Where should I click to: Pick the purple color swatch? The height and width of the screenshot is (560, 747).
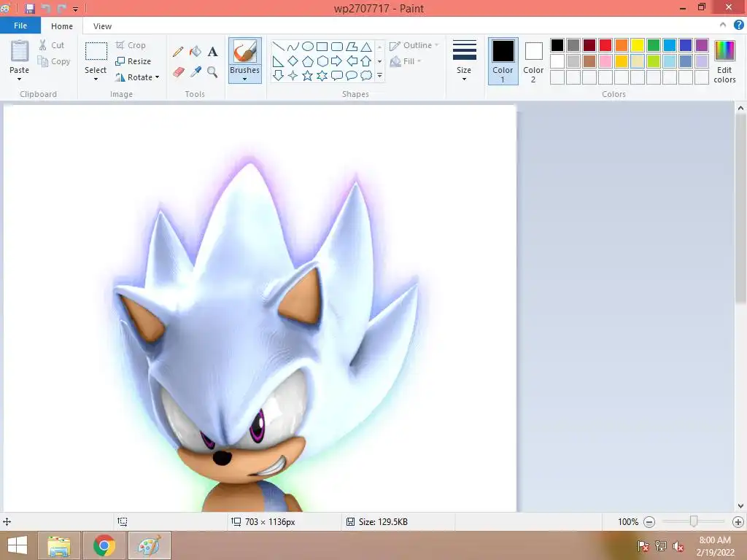(x=702, y=45)
